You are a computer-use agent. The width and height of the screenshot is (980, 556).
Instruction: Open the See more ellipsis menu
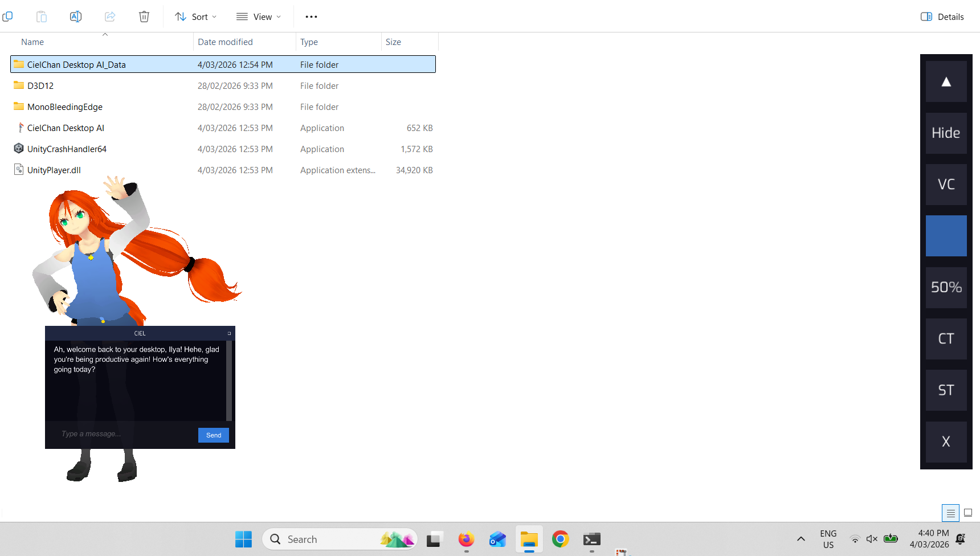click(311, 17)
